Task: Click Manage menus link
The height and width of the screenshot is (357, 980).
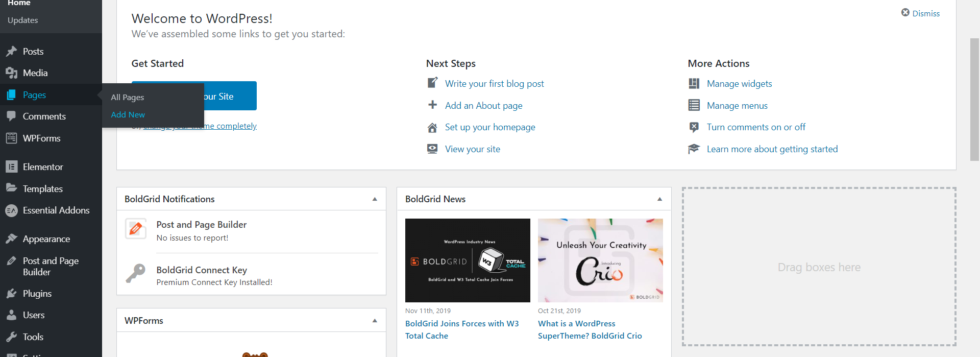Action: point(737,106)
